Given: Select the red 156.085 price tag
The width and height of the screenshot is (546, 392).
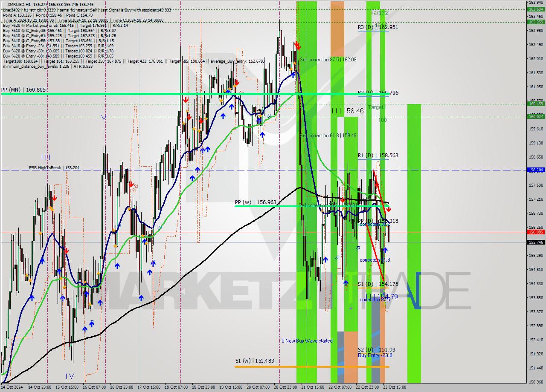Looking at the screenshot, I should click(x=536, y=232).
